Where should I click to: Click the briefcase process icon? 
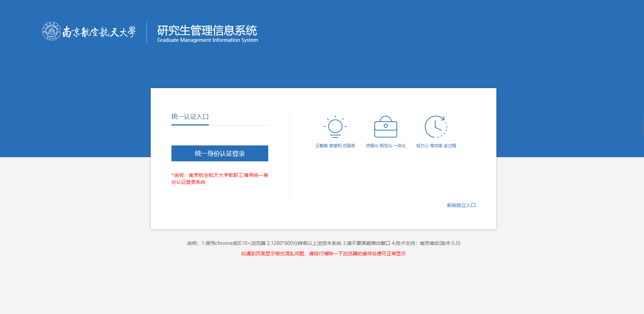click(x=385, y=127)
